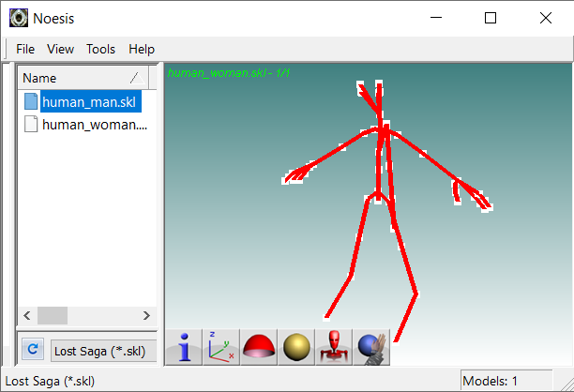Screen dimensions: 574x392
Task: Select the human_woman file in list
Action: pyautogui.click(x=94, y=124)
